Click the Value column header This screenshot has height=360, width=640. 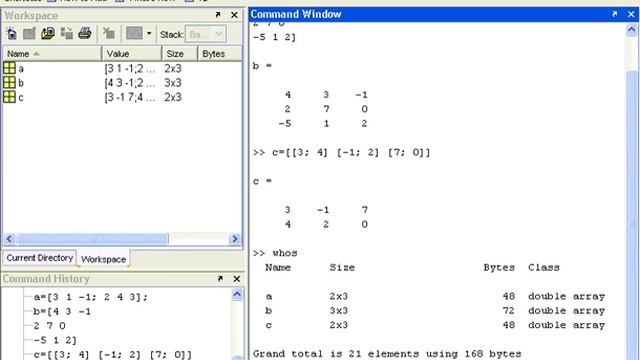point(131,54)
